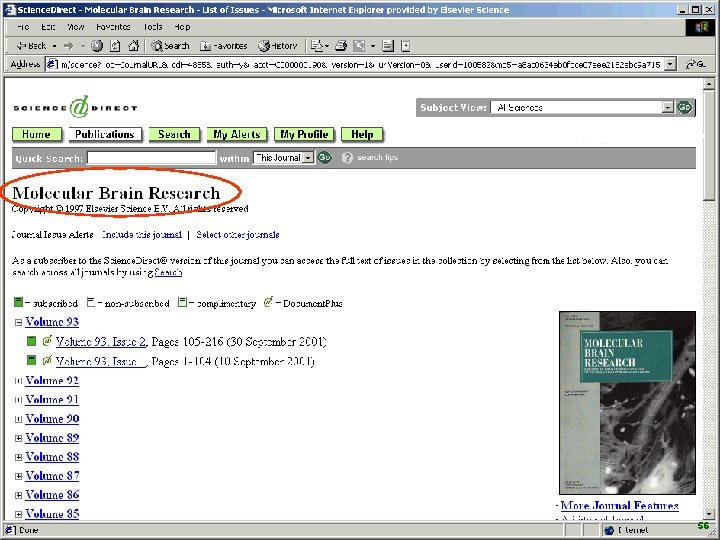Click the Mail toolbar icon
This screenshot has height=540, width=720.
tap(317, 46)
